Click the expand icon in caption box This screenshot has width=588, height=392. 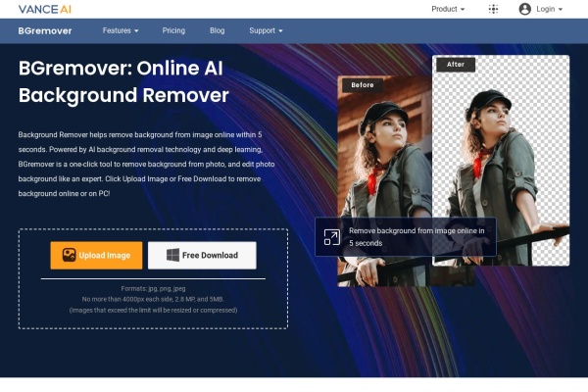pos(332,237)
